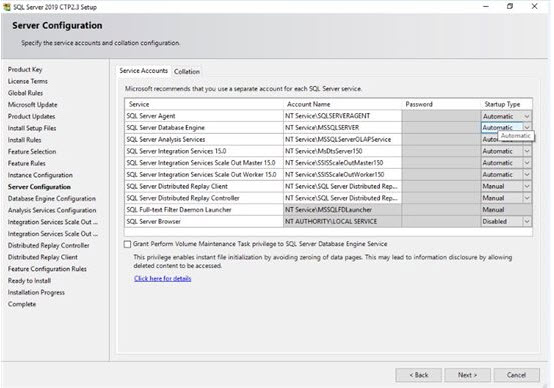554x388 pixels.
Task: Select Install Rules step in sidebar
Action: (x=24, y=140)
